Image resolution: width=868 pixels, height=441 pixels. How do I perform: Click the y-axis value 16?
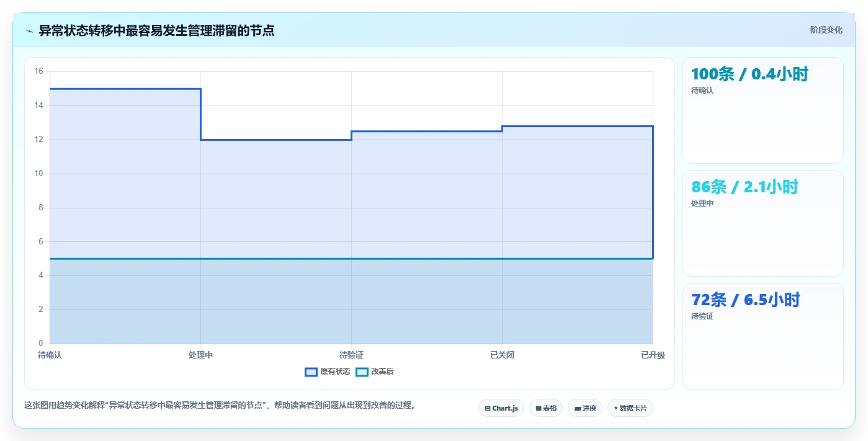38,71
